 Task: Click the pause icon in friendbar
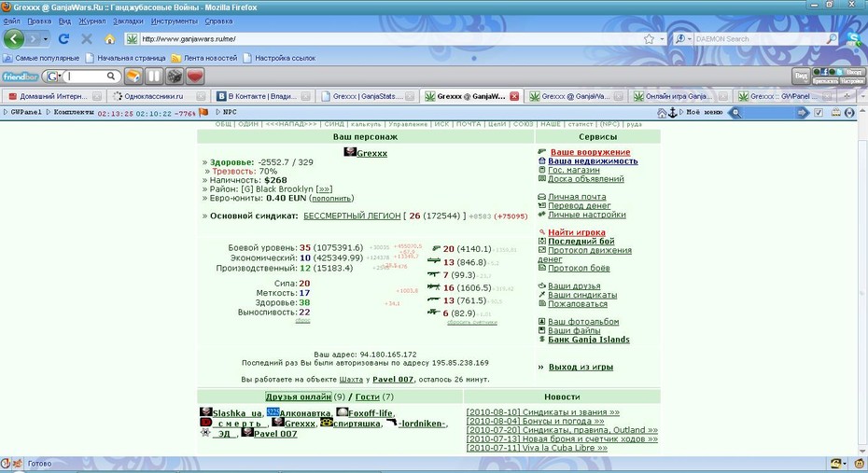click(x=154, y=76)
